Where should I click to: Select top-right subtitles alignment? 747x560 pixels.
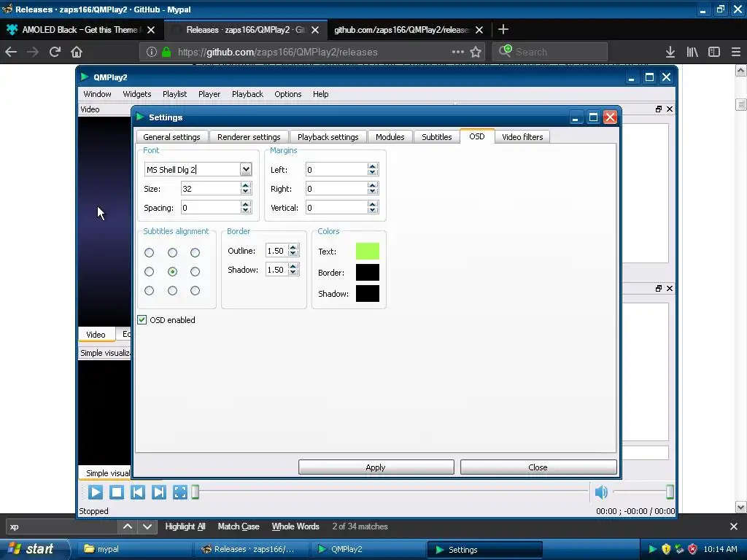[195, 253]
